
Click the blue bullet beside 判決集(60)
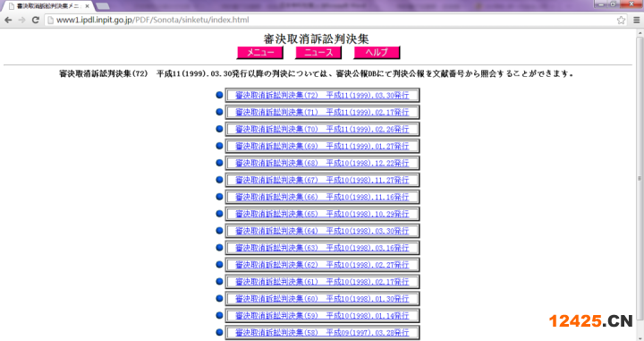click(219, 298)
